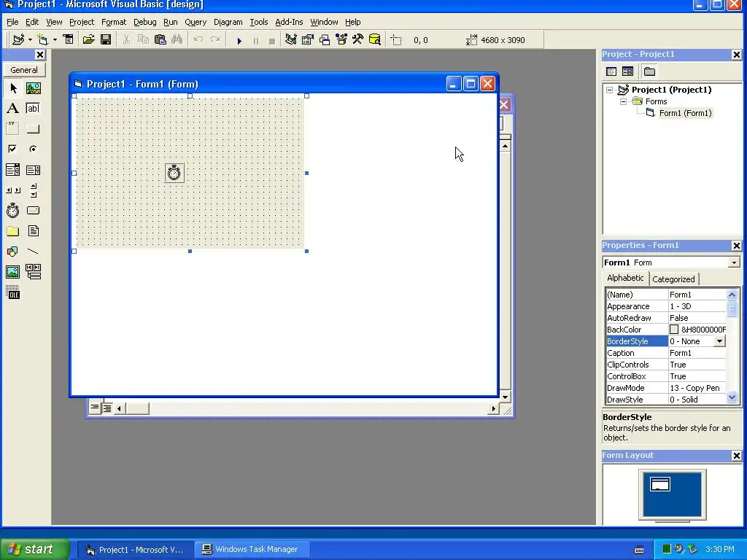
Task: Select the ListBox tool in toolbox
Action: (x=34, y=169)
